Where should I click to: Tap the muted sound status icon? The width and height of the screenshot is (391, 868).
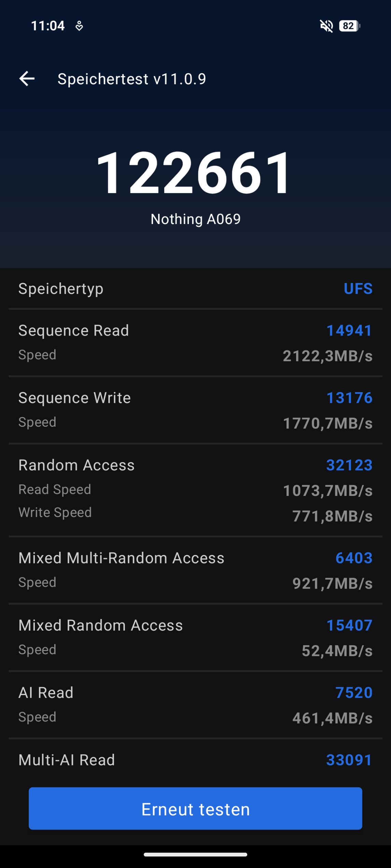point(326,26)
